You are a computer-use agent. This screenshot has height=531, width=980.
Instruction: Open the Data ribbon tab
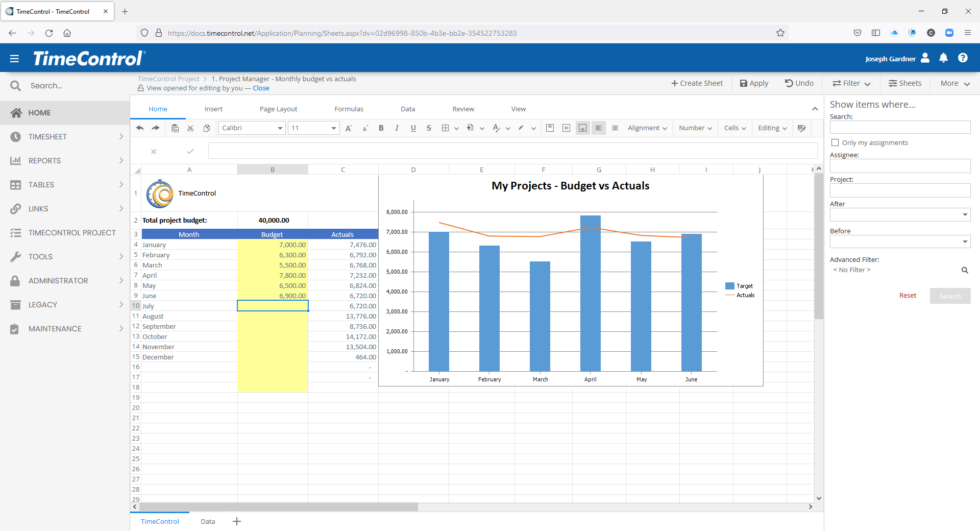click(x=408, y=109)
